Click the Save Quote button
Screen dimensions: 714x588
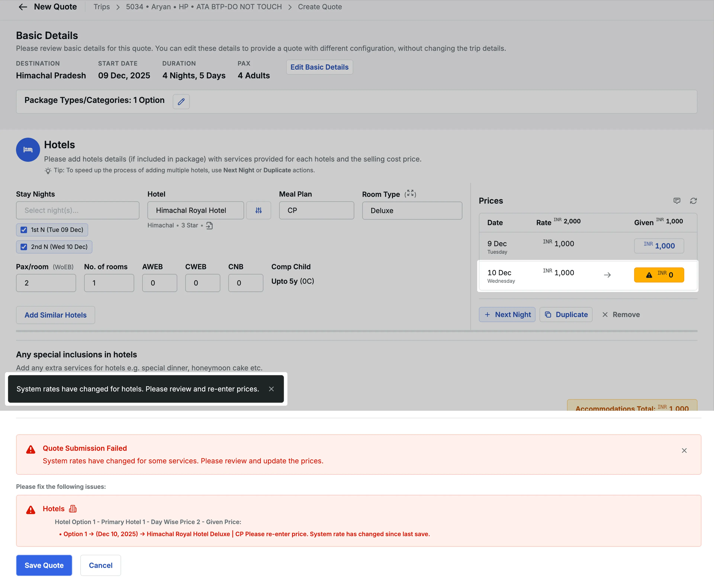(44, 565)
